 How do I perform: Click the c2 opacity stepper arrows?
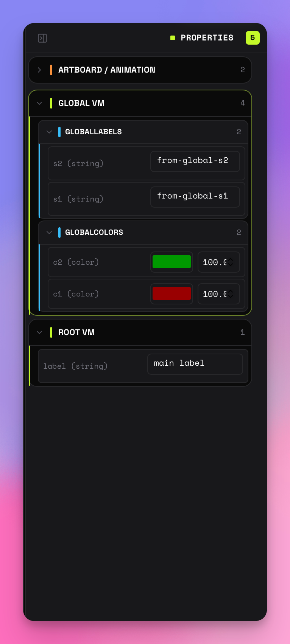tap(231, 262)
